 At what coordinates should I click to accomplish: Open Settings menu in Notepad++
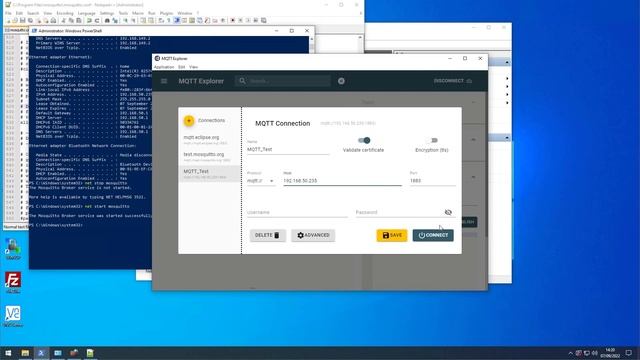pyautogui.click(x=107, y=13)
